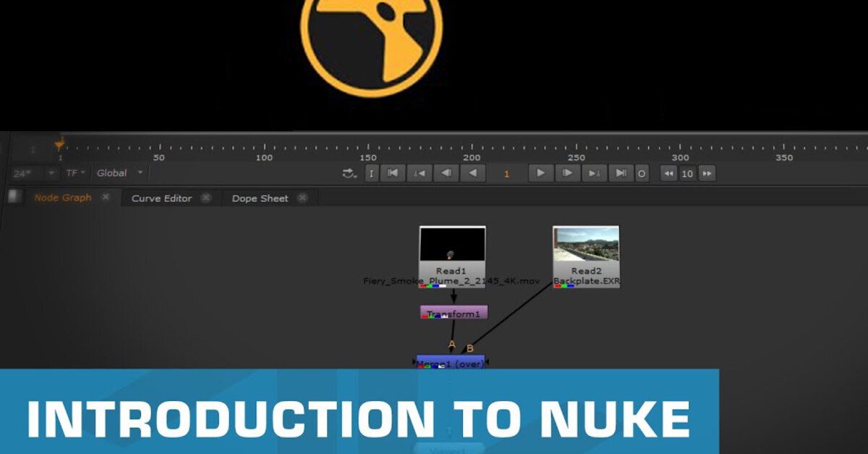Switch to the Dope Sheet tab
The width and height of the screenshot is (868, 454).
click(x=260, y=198)
